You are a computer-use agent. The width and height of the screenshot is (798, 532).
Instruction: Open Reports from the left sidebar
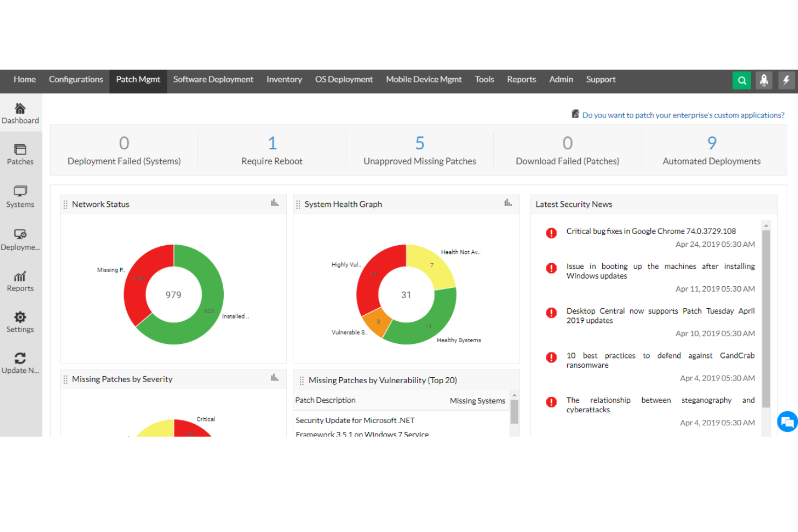20,280
